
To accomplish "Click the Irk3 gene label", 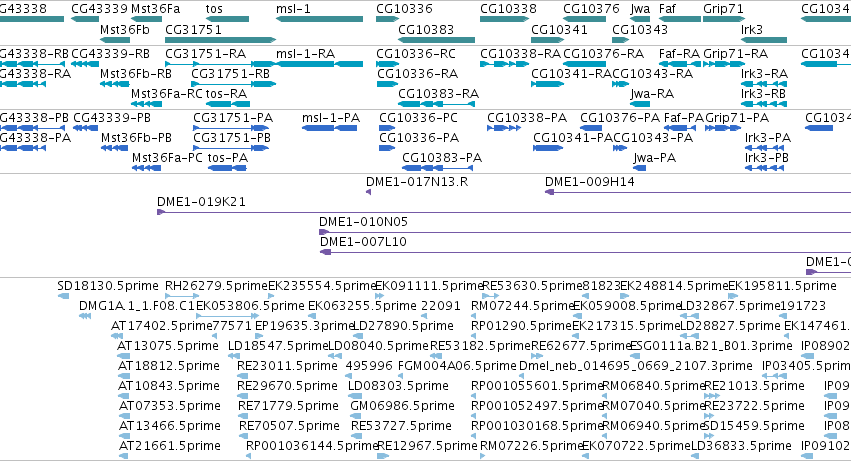I will tap(752, 29).
